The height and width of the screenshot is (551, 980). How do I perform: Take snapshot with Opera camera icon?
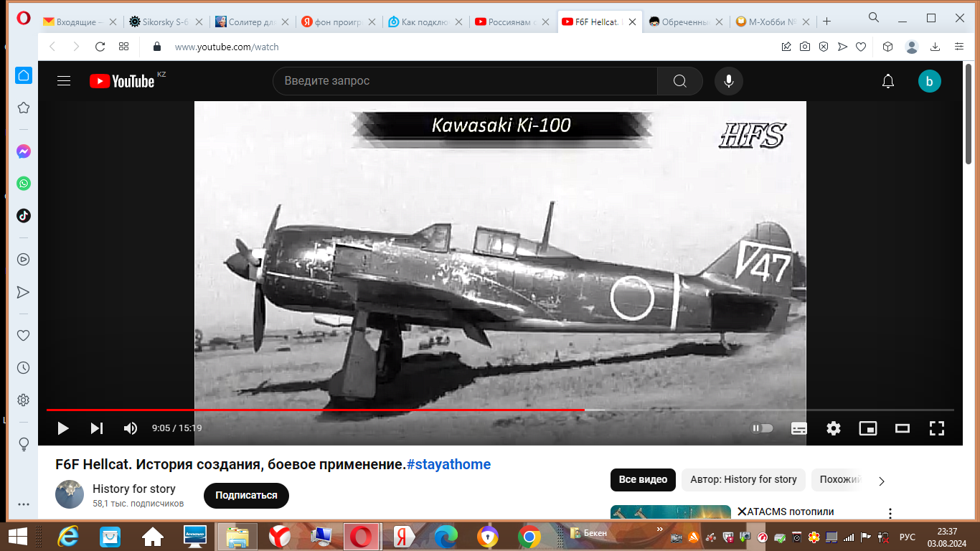pos(805,47)
